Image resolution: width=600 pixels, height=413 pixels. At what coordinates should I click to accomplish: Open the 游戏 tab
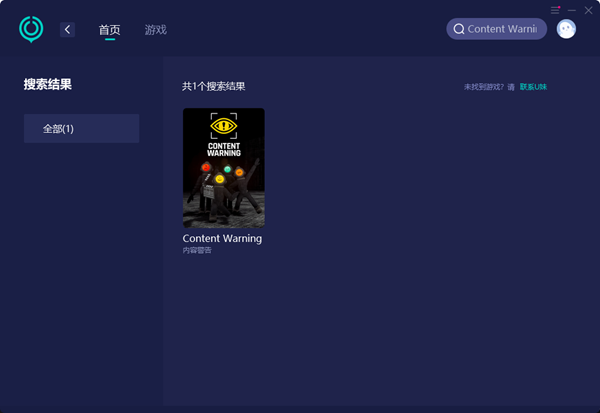(x=155, y=30)
